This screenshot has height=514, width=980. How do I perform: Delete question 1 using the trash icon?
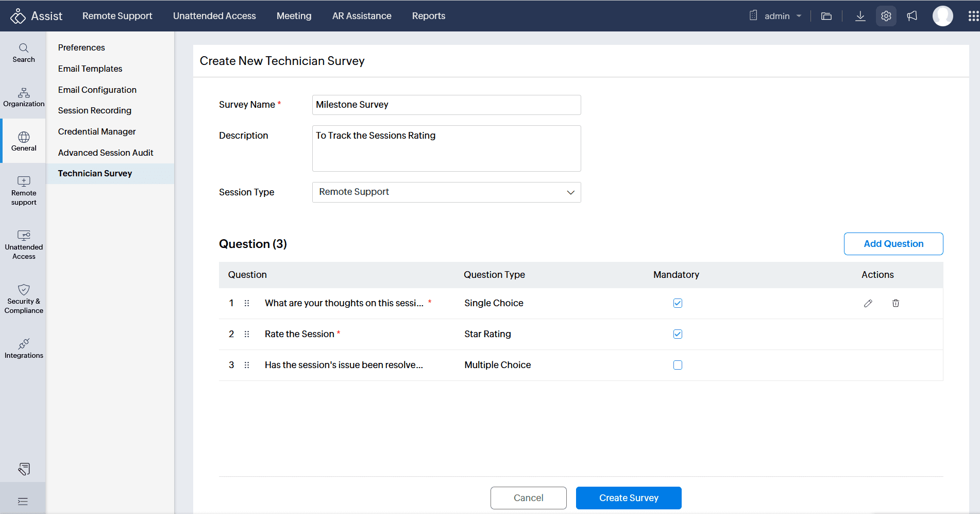895,303
